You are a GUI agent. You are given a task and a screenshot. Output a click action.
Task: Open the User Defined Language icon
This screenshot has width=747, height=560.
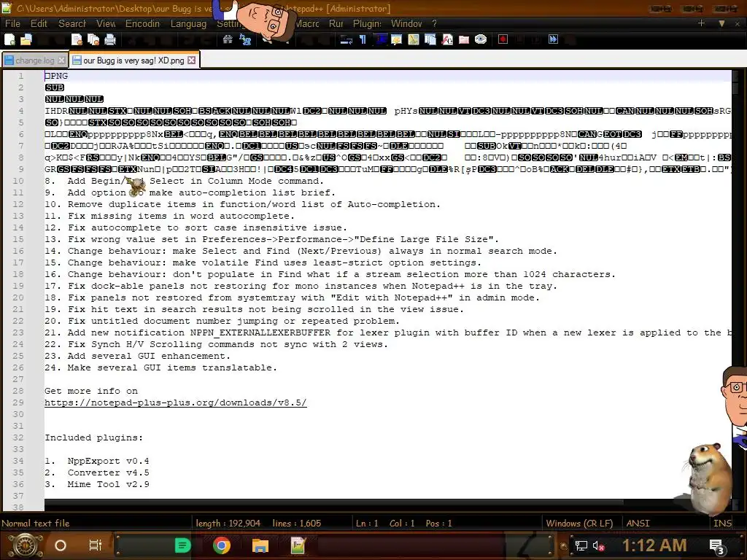click(x=396, y=39)
